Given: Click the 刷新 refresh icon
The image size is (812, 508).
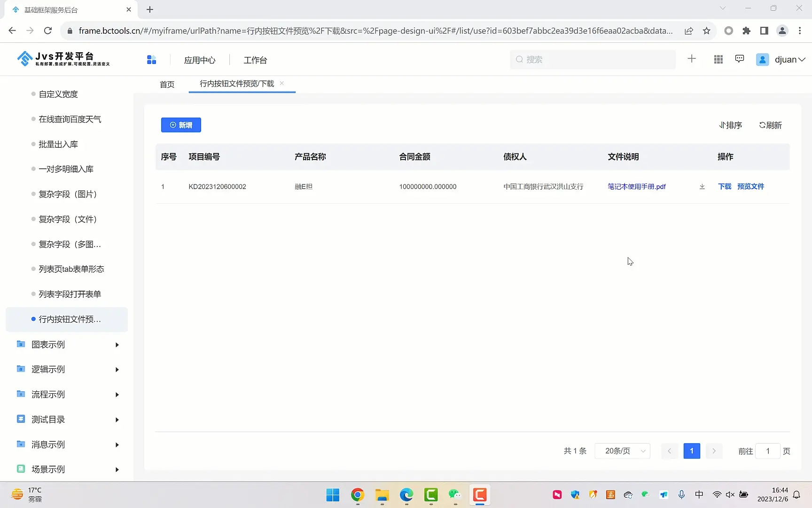Looking at the screenshot, I should click(770, 125).
